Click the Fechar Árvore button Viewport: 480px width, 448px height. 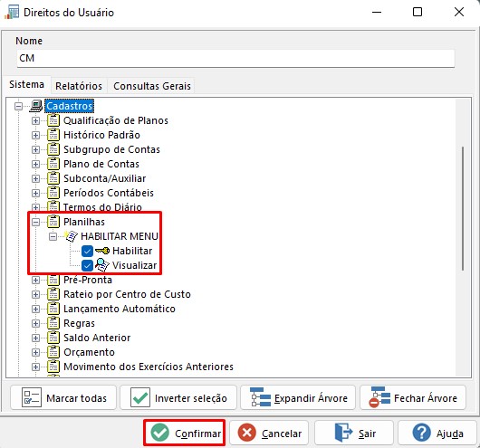click(413, 398)
